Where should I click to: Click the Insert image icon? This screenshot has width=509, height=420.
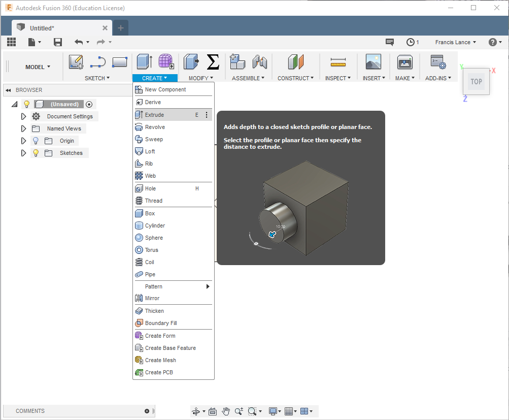click(x=374, y=62)
